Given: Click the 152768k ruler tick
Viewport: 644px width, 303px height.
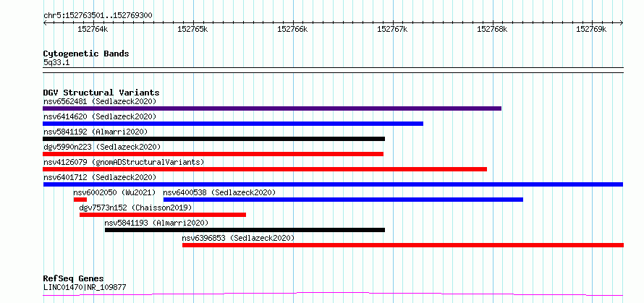Looking at the screenshot, I should tap(492, 29).
